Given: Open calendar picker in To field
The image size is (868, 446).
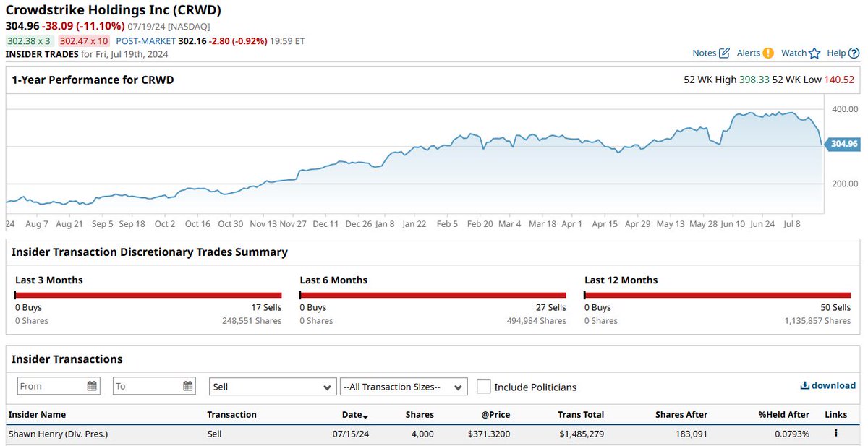Looking at the screenshot, I should coord(188,386).
